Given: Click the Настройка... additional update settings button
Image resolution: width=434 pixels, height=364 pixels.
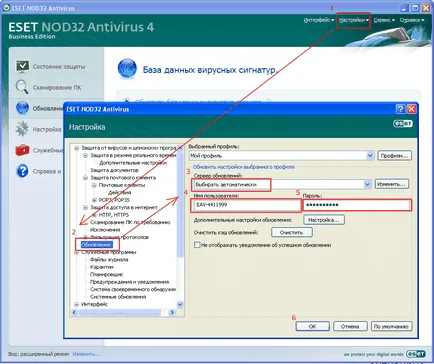Looking at the screenshot, I should click(x=324, y=220).
